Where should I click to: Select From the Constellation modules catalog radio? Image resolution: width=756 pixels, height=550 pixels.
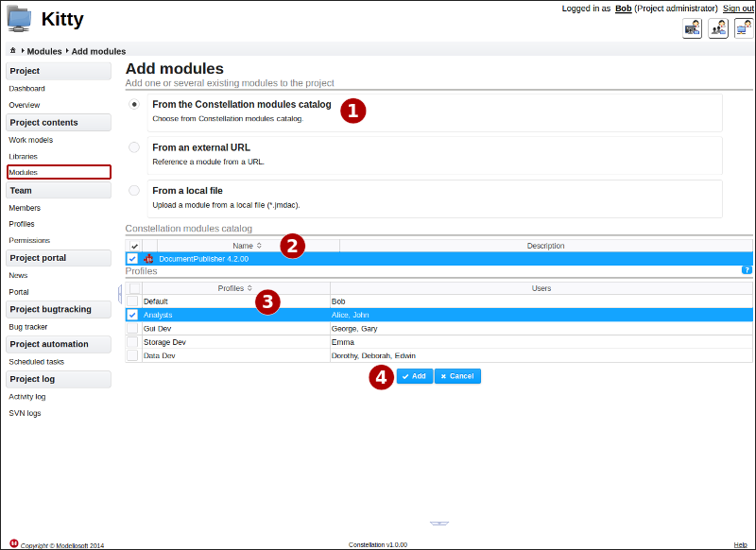tap(134, 104)
